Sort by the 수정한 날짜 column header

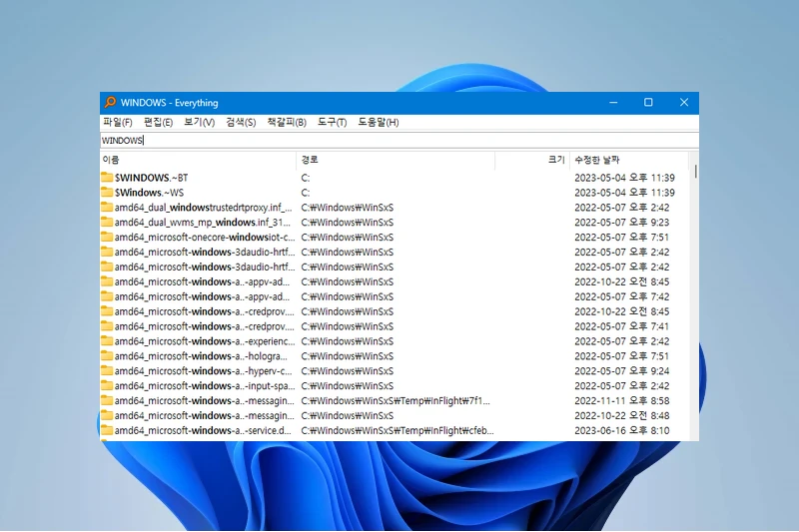pyautogui.click(x=629, y=160)
